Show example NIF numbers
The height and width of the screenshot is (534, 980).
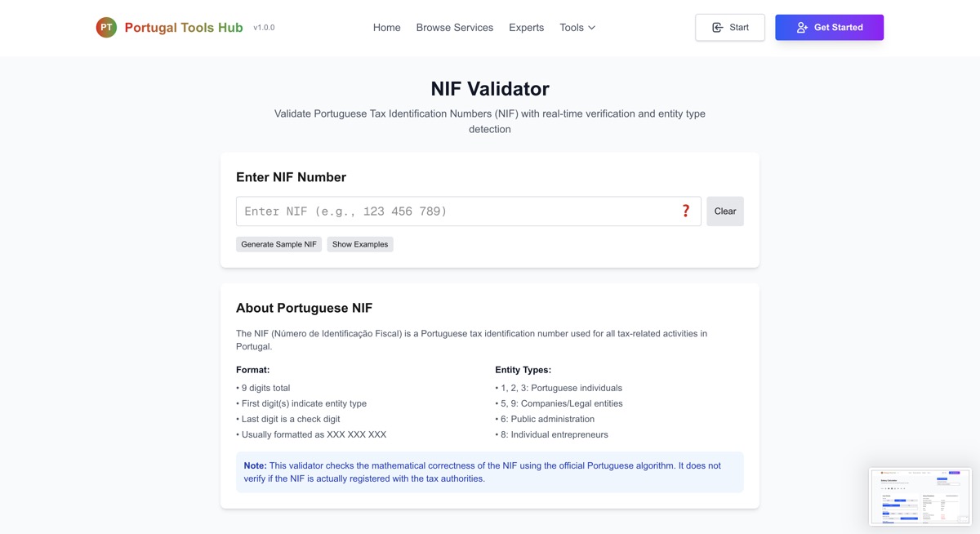360,244
